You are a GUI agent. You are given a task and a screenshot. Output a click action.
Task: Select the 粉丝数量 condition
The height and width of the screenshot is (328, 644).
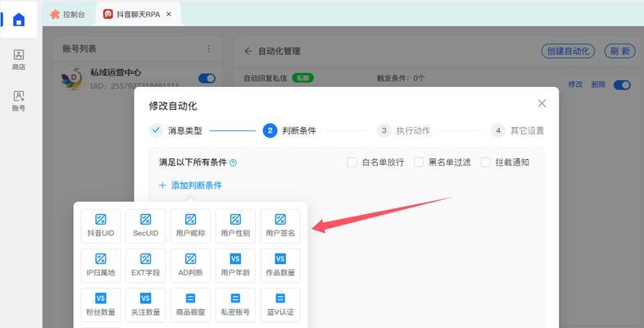coord(101,305)
